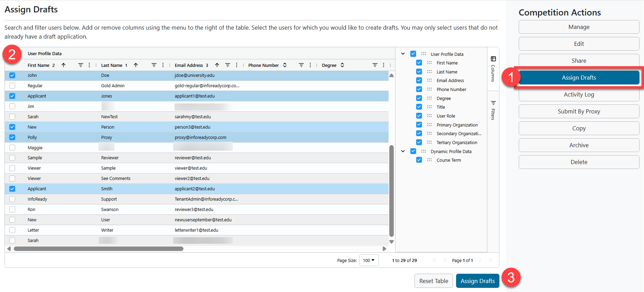Click Share in Competition Actions

click(579, 61)
